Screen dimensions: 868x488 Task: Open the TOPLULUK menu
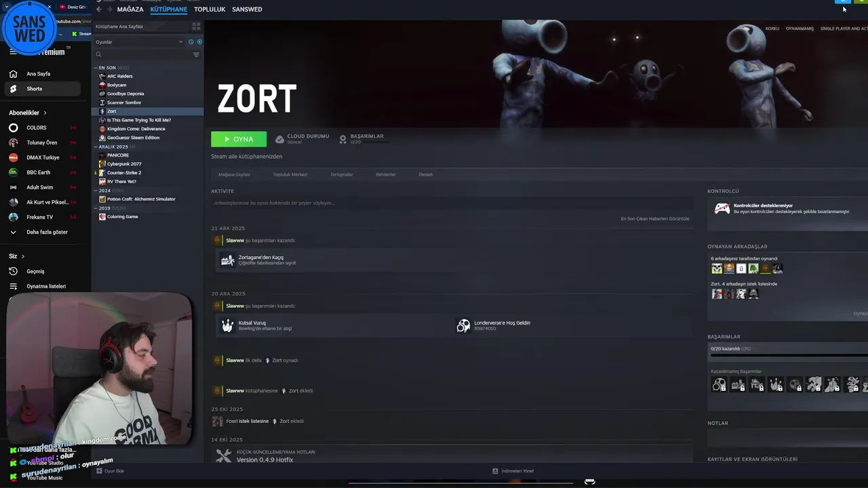point(210,9)
